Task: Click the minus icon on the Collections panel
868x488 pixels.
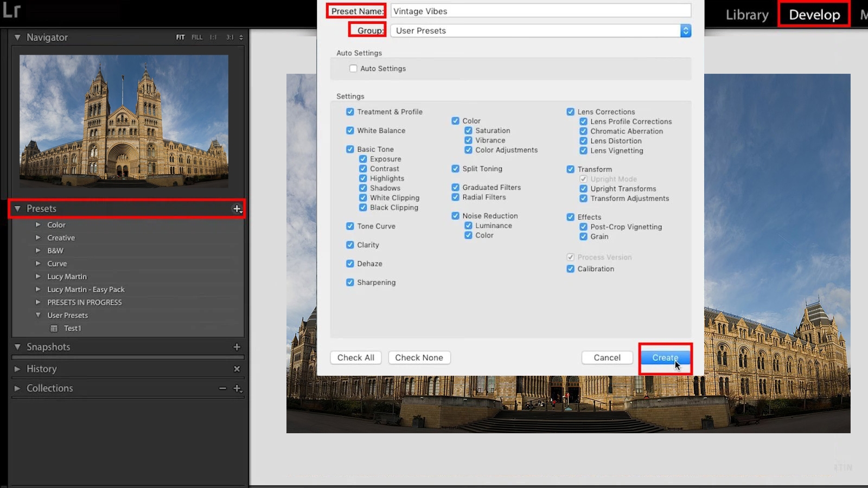Action: point(222,388)
